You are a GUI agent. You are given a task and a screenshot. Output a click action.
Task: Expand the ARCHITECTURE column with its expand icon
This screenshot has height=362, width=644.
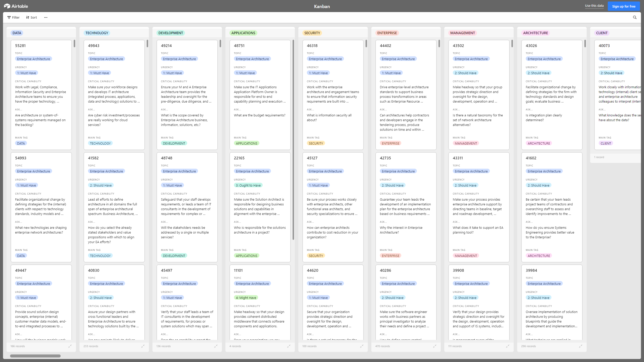pyautogui.click(x=581, y=346)
